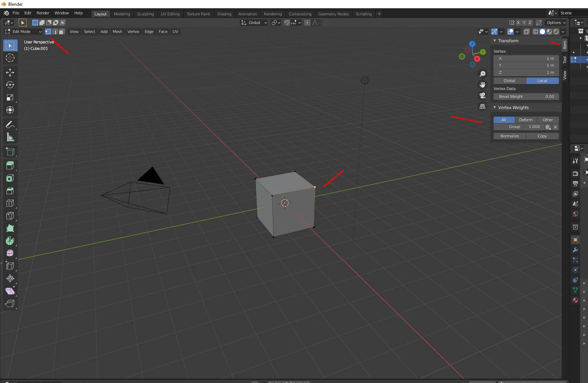Open the editor type dropdown

coord(9,23)
